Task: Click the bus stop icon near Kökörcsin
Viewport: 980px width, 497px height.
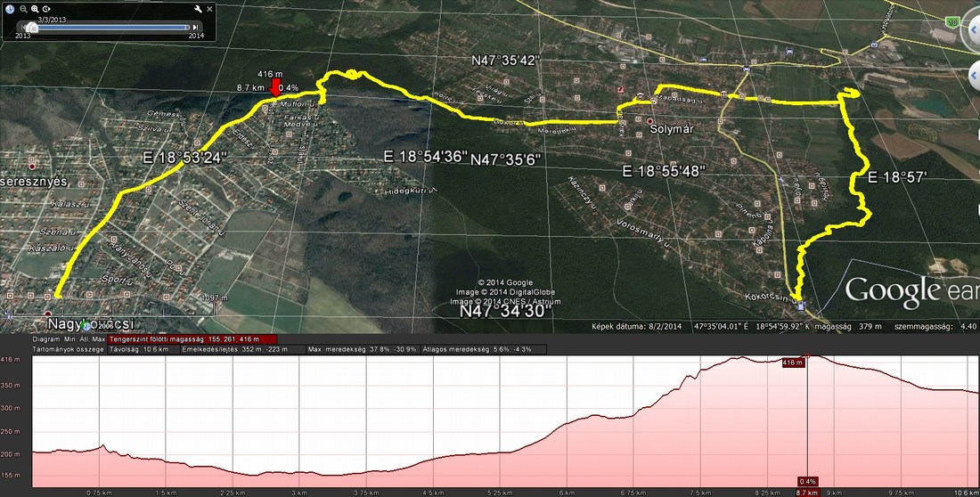Action: click(799, 306)
